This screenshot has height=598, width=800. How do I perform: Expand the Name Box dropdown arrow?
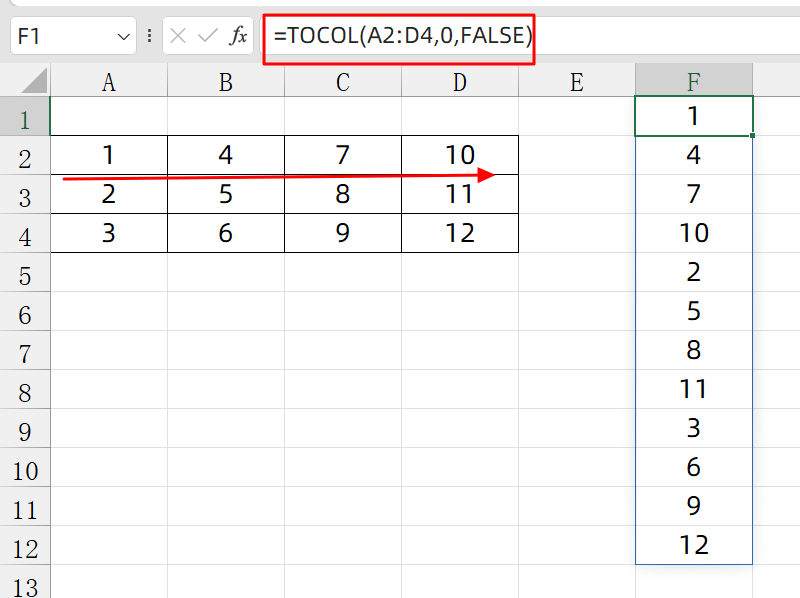coord(124,37)
